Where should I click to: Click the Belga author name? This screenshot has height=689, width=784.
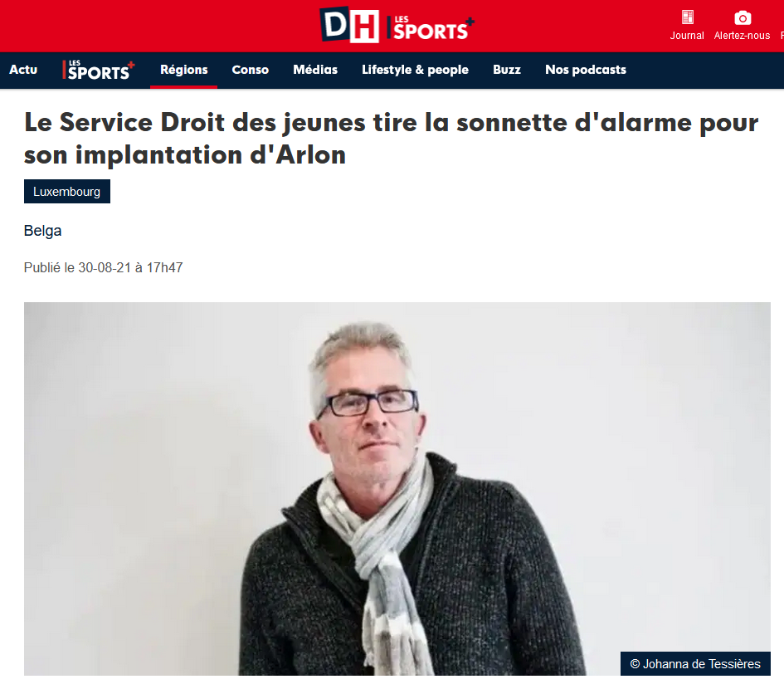tap(43, 231)
